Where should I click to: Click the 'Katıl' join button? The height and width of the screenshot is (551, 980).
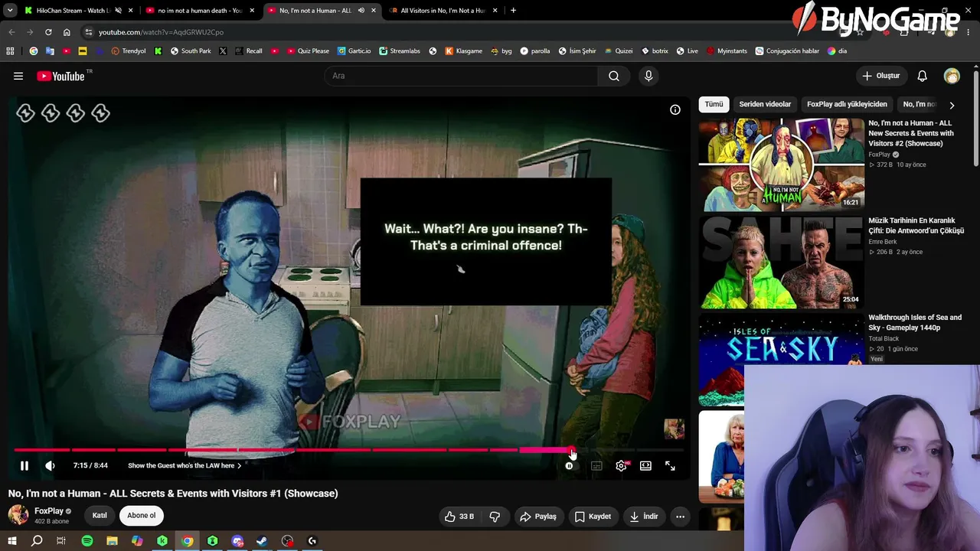coord(100,515)
